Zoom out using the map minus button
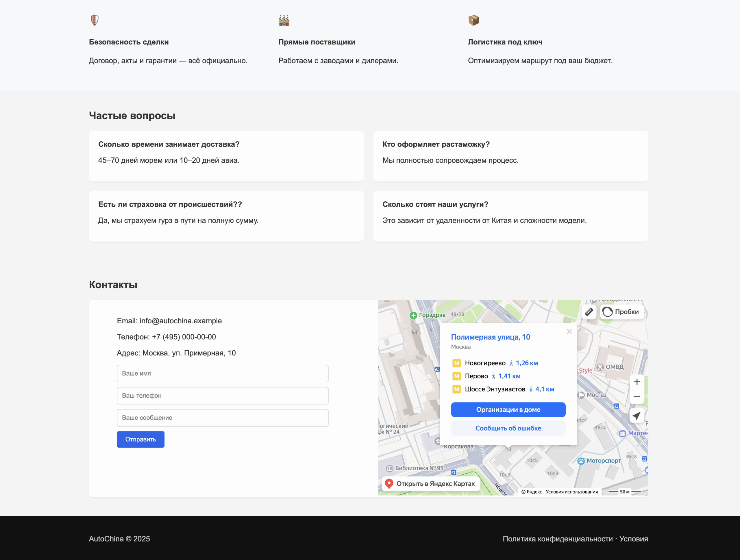 pos(637,396)
